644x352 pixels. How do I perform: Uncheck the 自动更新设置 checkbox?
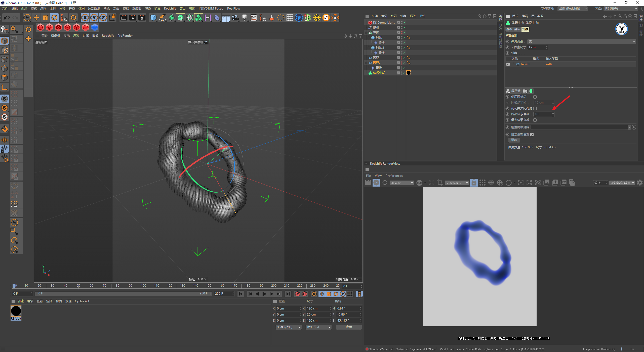532,135
